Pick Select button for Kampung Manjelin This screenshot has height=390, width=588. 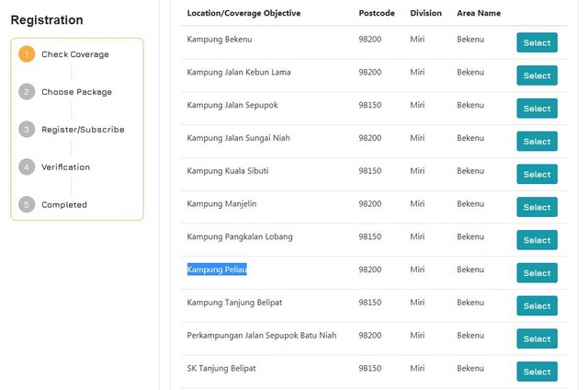[537, 207]
